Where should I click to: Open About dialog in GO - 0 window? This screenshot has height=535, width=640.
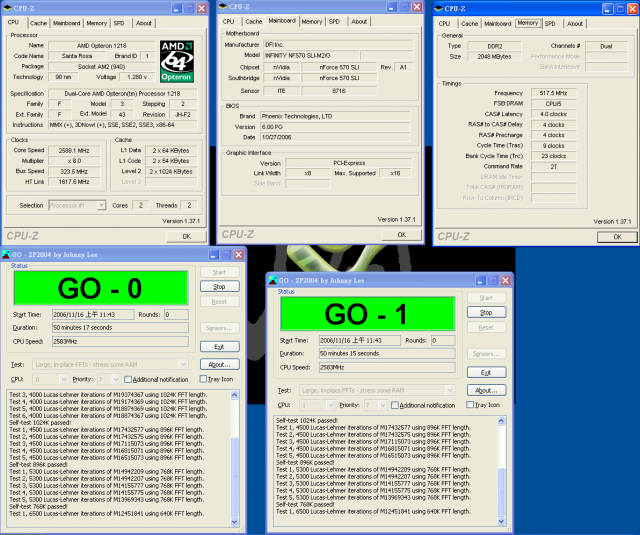point(220,364)
